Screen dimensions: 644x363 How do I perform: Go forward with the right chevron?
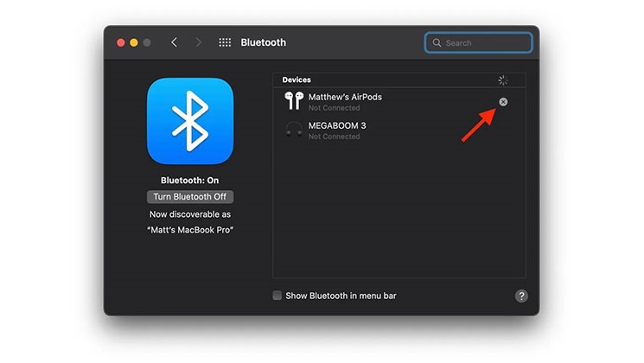[198, 42]
